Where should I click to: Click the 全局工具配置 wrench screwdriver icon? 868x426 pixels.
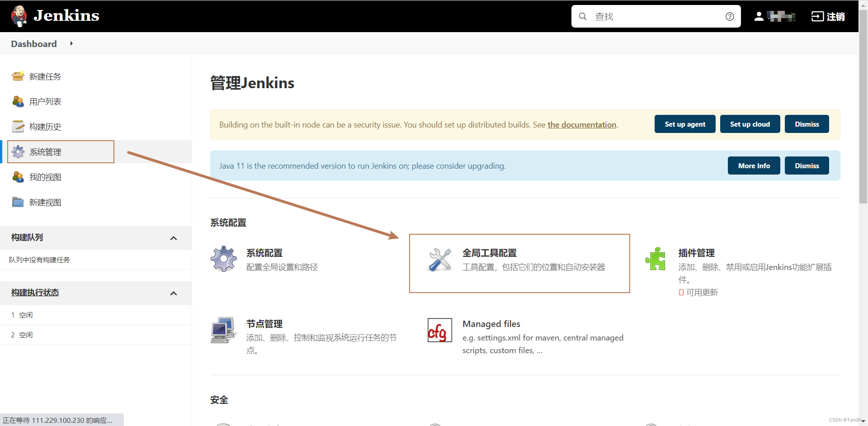click(x=439, y=260)
